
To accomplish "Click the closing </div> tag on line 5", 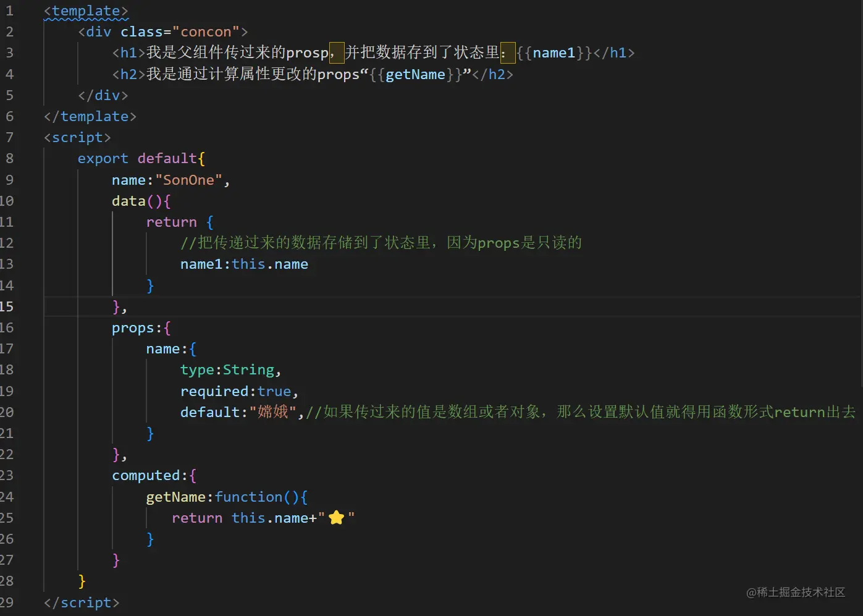I will point(103,96).
